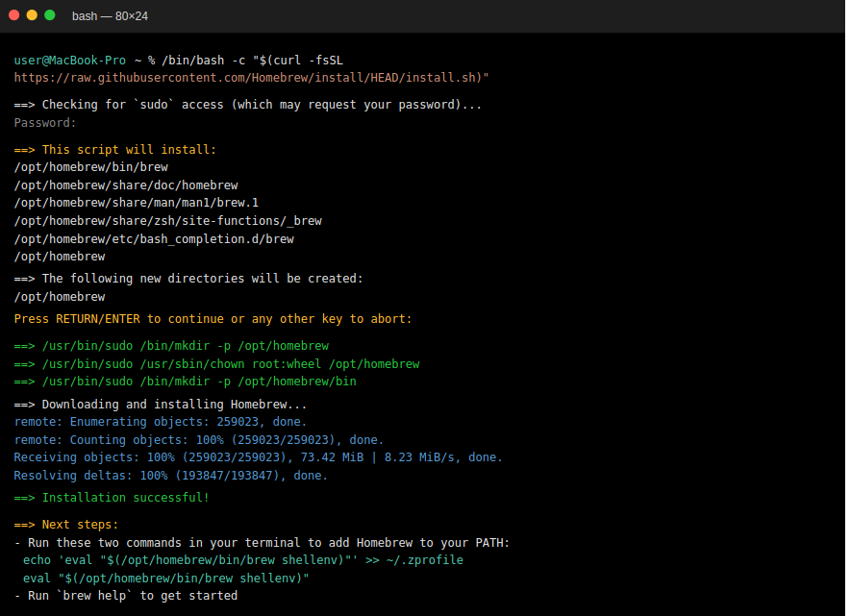This screenshot has height=616, width=850.
Task: Maximize the terminal with green button
Action: (50, 15)
